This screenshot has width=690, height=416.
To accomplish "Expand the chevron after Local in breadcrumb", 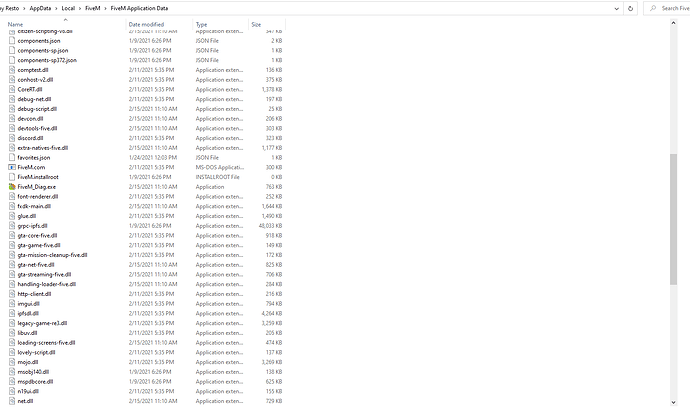I will (80, 8).
